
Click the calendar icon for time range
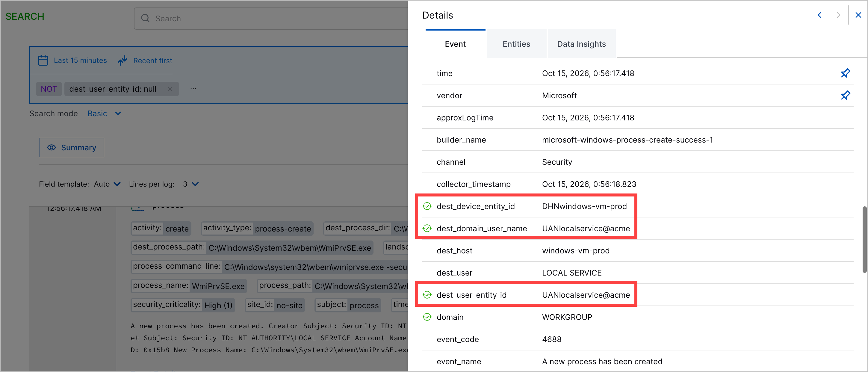click(x=43, y=60)
